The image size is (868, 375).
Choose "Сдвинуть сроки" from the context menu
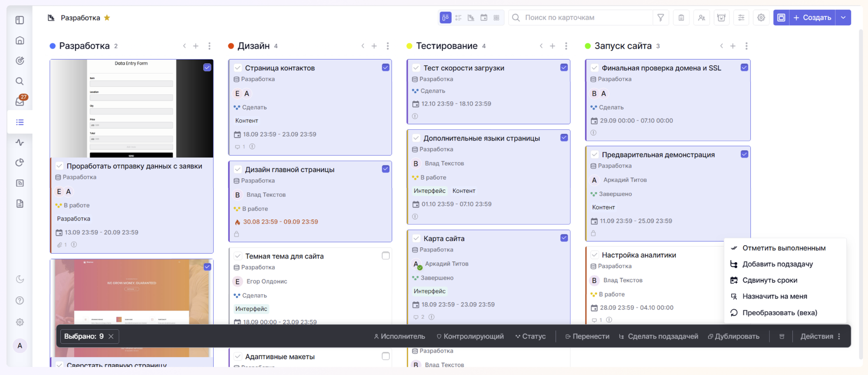click(769, 280)
